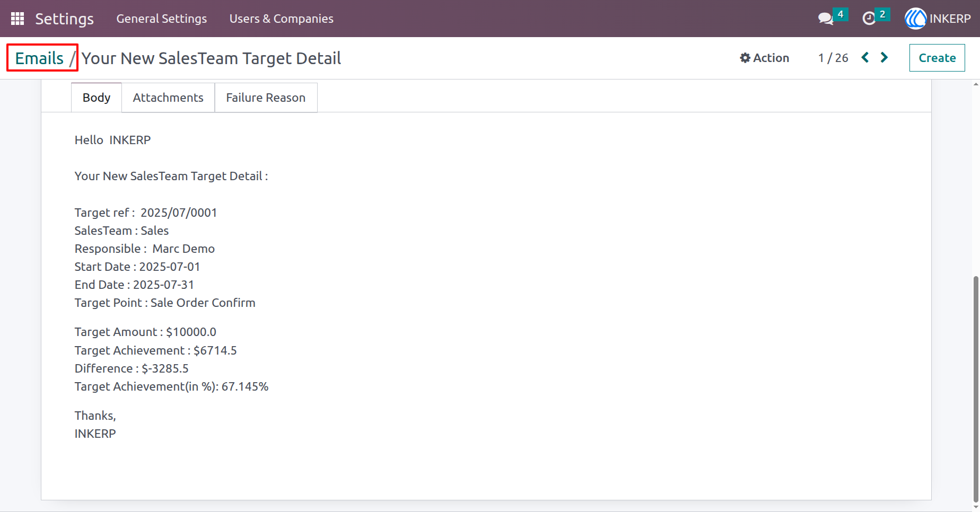Click the vertical scrollbar thumb
Image resolution: width=980 pixels, height=512 pixels.
click(x=976, y=390)
